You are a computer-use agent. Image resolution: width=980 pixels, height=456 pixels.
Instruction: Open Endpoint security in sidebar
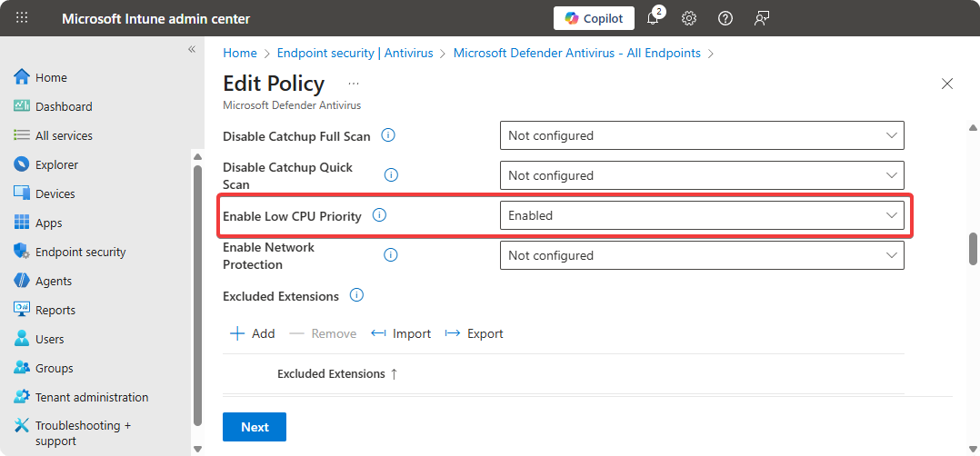coord(80,252)
